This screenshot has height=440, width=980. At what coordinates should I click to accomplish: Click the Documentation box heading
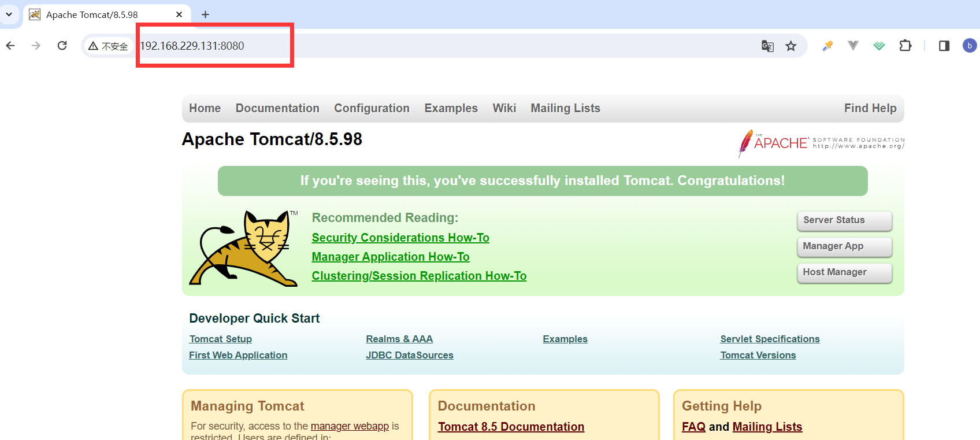tap(487, 406)
